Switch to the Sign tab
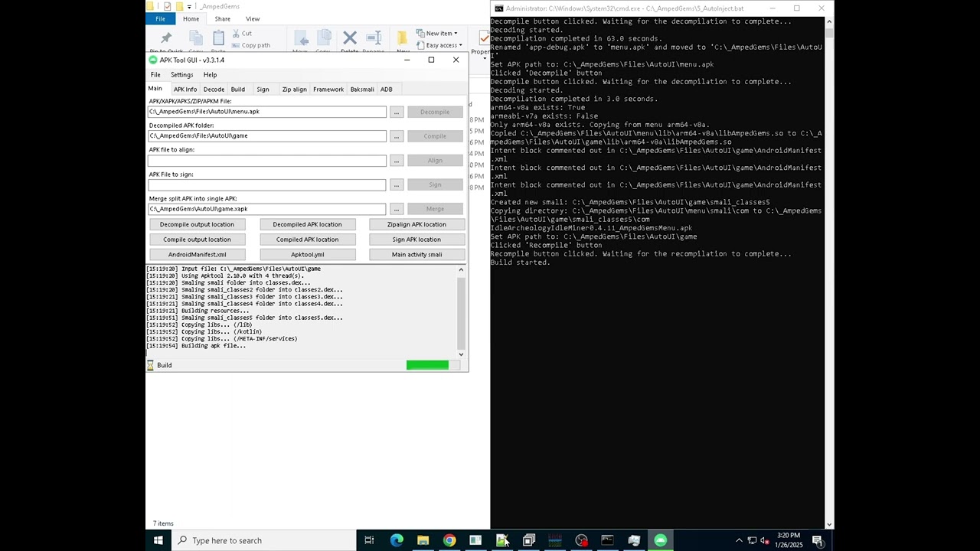Image resolution: width=980 pixels, height=551 pixels. tap(263, 89)
